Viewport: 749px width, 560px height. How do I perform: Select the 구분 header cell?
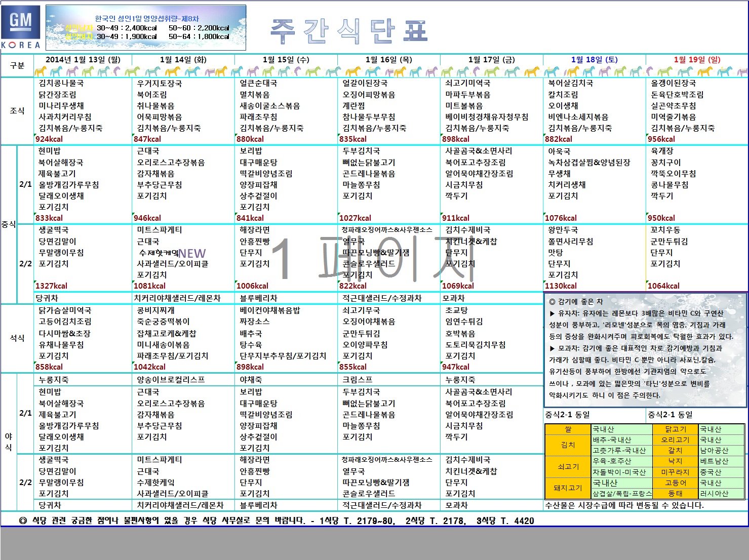click(x=17, y=65)
